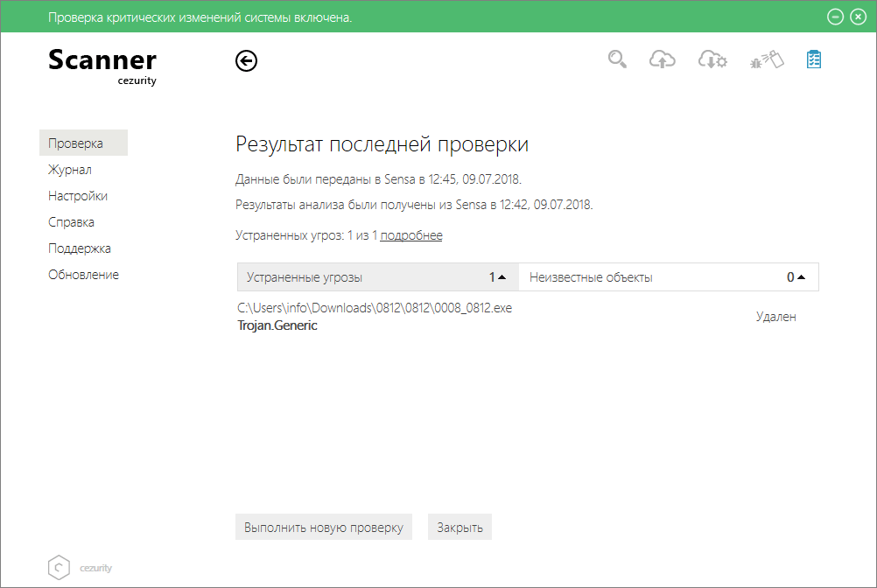877x588 pixels.
Task: Click the bug spray disinfection icon
Action: [766, 59]
